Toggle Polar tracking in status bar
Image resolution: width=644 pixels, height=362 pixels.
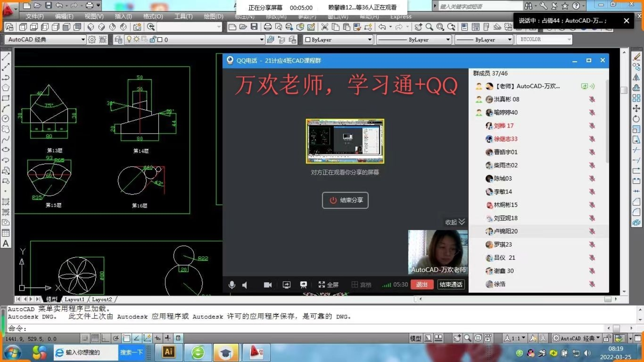tap(116, 338)
